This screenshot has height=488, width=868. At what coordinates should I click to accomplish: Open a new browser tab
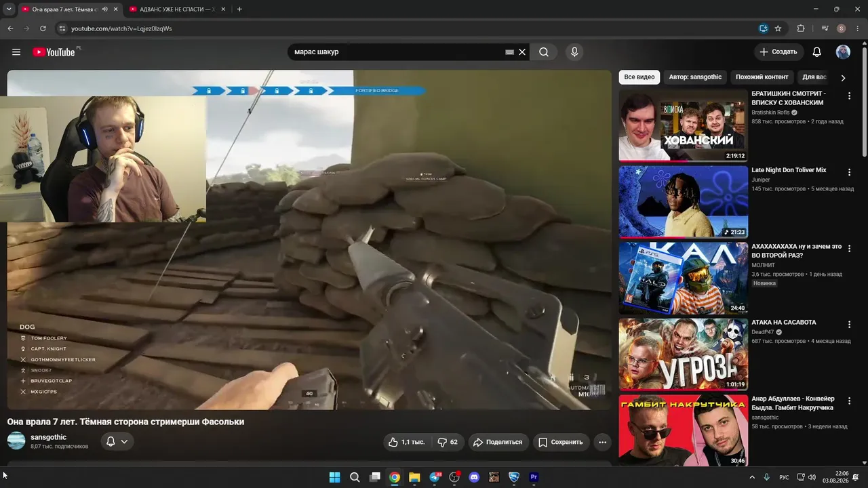click(x=239, y=9)
